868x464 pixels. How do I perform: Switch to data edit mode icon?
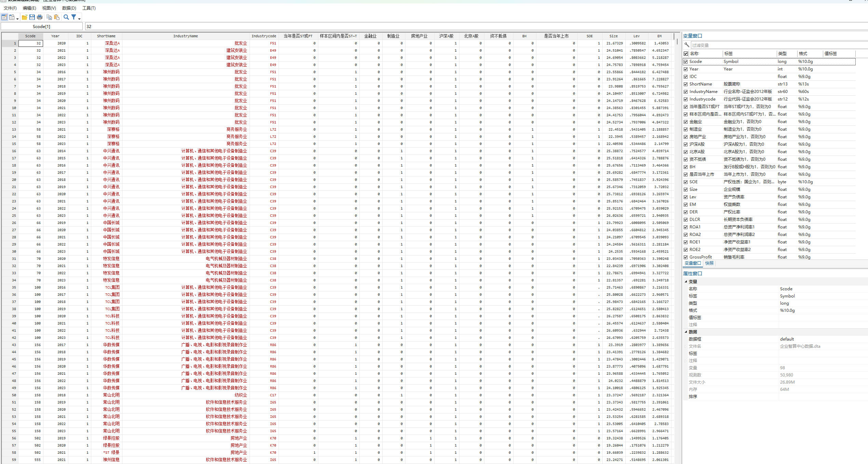[4, 17]
